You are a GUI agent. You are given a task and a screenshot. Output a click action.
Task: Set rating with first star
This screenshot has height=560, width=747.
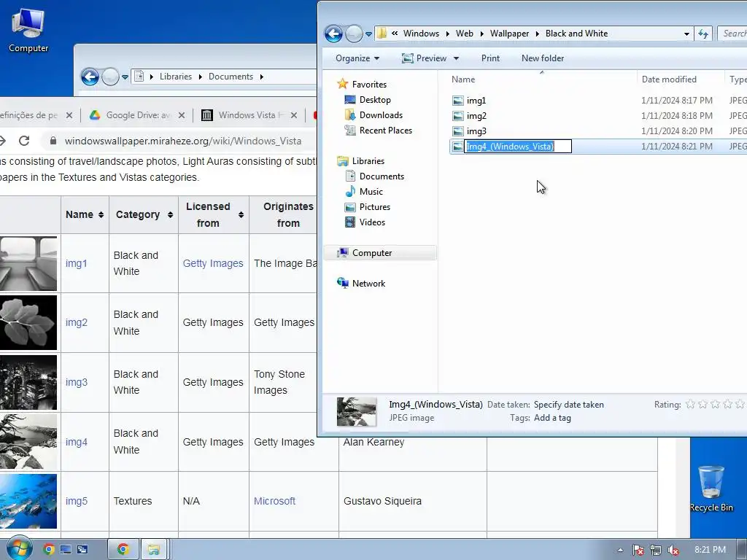click(x=690, y=404)
